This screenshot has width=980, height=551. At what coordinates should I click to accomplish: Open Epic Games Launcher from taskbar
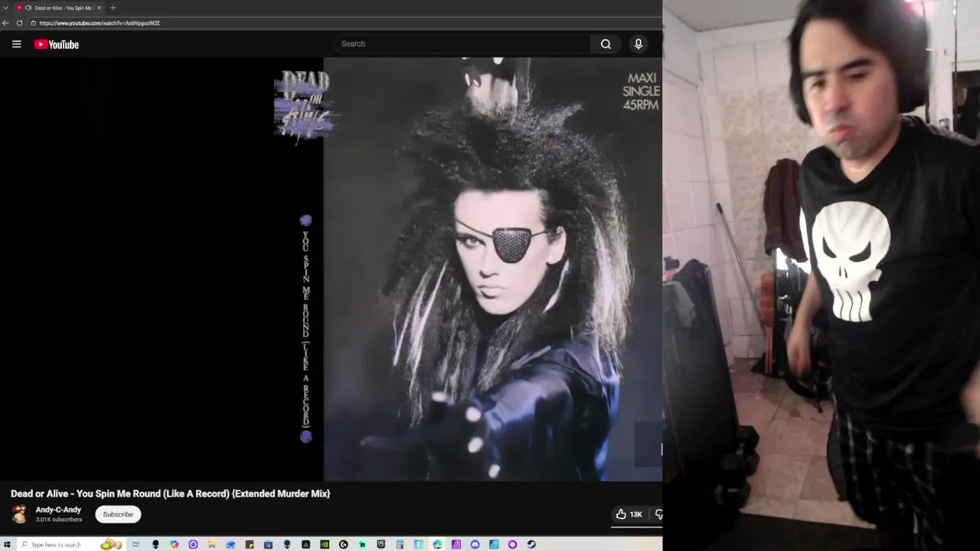[x=381, y=544]
